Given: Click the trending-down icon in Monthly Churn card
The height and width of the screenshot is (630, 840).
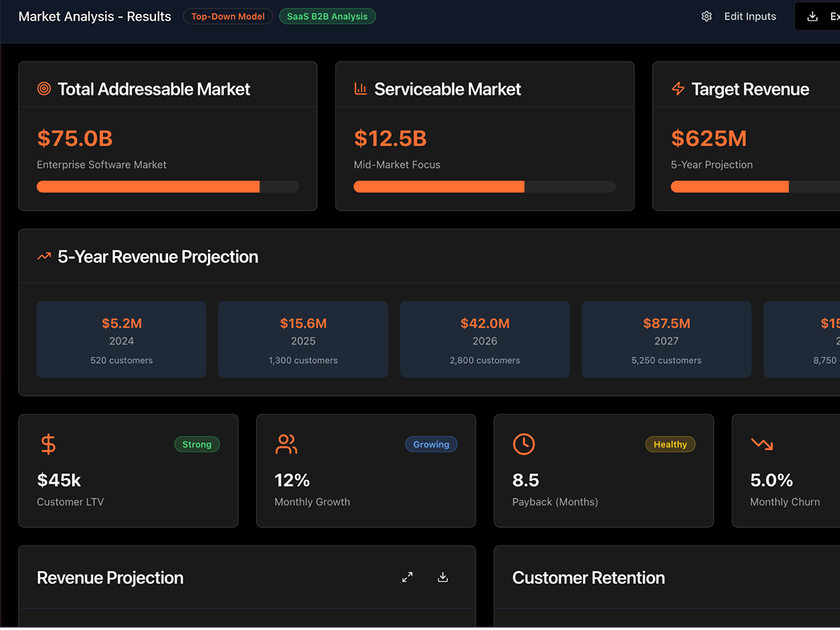Looking at the screenshot, I should pyautogui.click(x=762, y=444).
